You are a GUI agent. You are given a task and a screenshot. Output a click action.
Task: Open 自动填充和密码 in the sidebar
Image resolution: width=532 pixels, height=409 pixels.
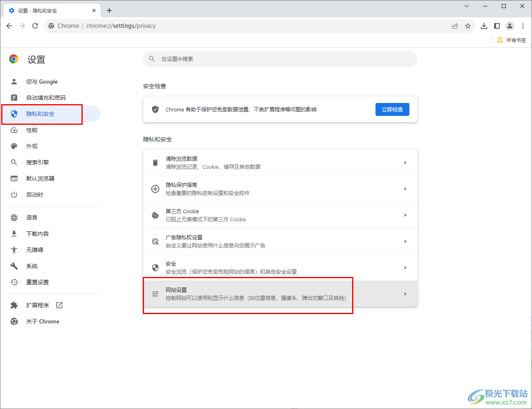(51, 98)
